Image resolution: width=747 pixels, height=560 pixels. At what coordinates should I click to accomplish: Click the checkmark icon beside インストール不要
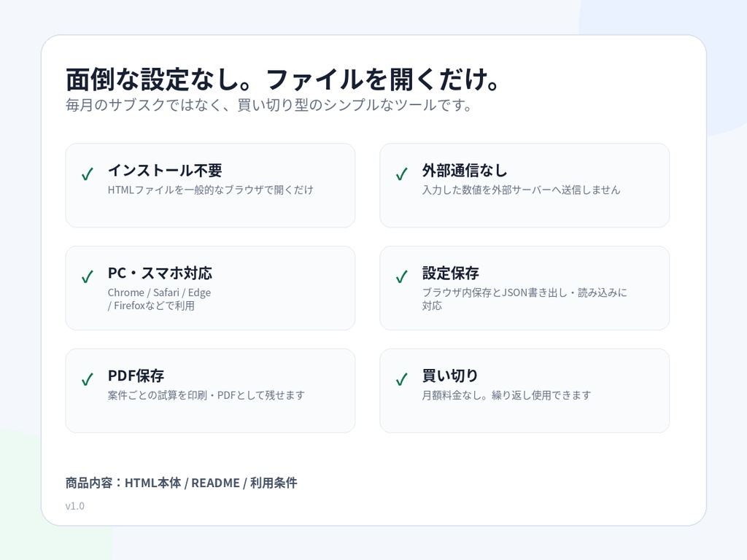coord(88,174)
